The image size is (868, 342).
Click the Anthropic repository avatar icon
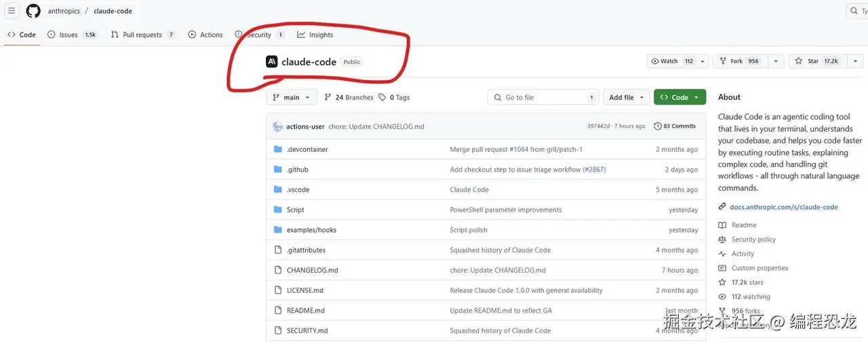pyautogui.click(x=272, y=62)
